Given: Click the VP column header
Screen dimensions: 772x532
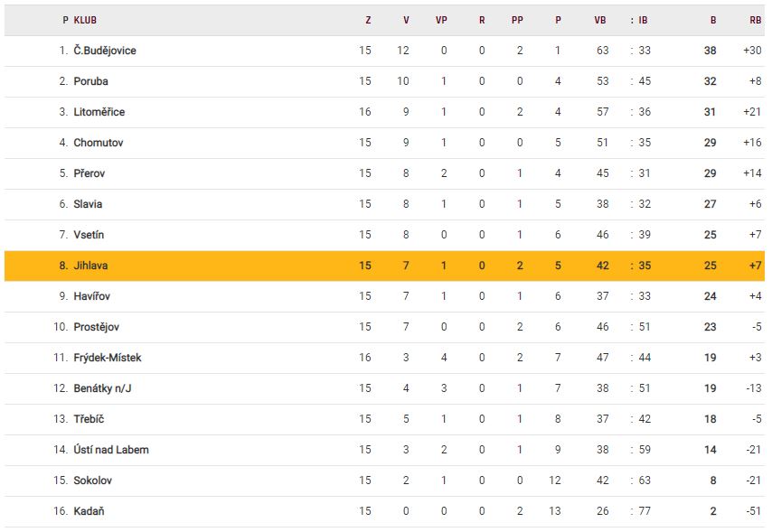Looking at the screenshot, I should tap(441, 20).
